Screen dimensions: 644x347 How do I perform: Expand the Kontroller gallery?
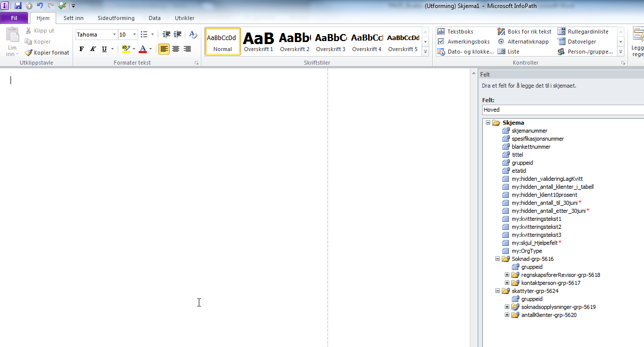coord(620,52)
